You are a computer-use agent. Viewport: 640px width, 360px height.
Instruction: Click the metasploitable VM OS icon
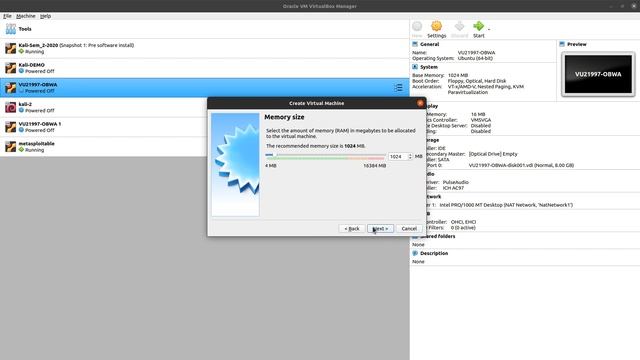click(x=11, y=146)
